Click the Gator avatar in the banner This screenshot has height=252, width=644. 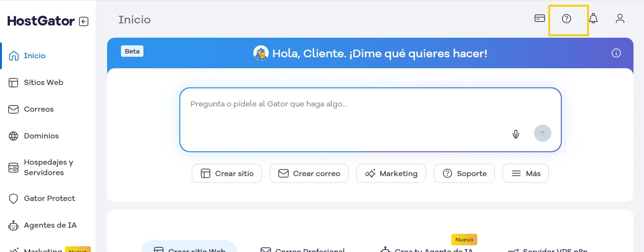pos(261,53)
